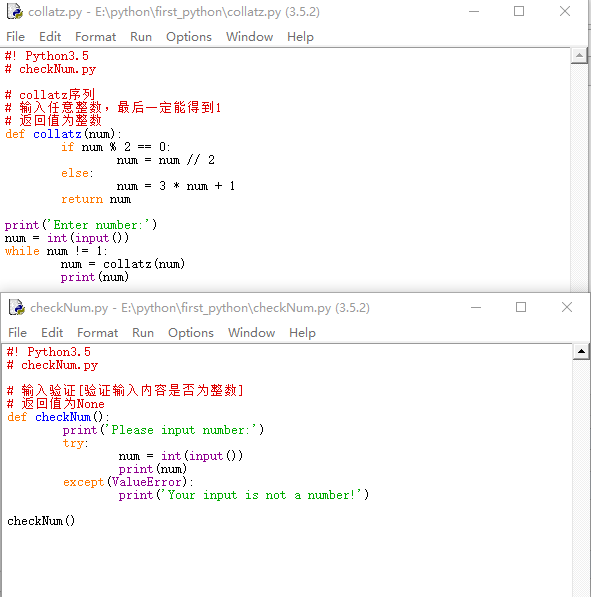Image resolution: width=591 pixels, height=597 pixels.
Task: Click '# 返回值为整数' comment in collatz.py
Action: [x=53, y=120]
